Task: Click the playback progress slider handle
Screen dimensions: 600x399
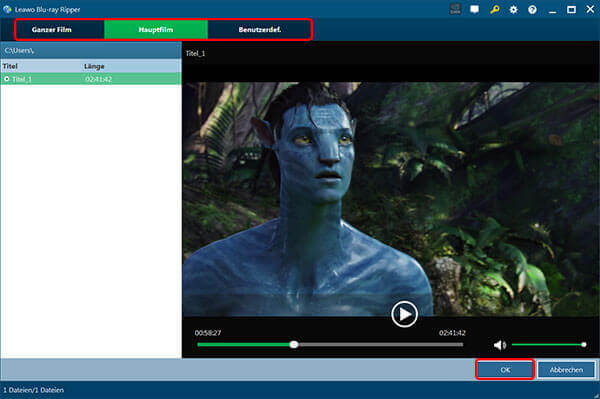Action: [x=294, y=344]
